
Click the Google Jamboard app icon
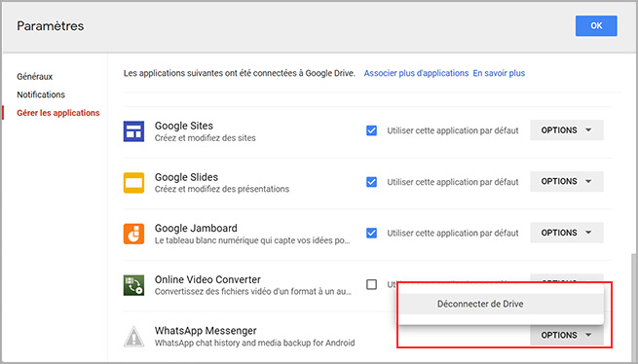[x=133, y=234]
